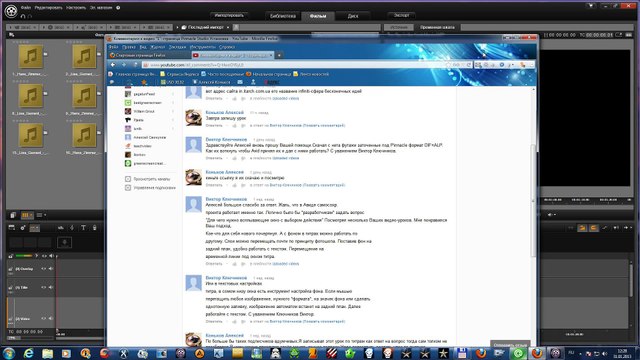Open the Начальная страница bookmark
This screenshot has width=640, height=360.
268,74
